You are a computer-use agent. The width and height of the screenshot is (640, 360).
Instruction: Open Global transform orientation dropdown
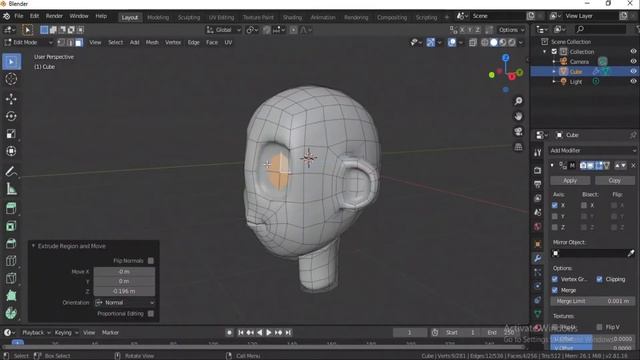223,30
